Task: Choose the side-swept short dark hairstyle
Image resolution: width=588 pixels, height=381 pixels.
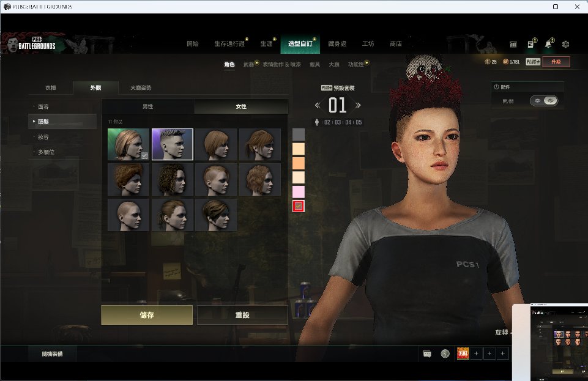Action: [x=216, y=215]
